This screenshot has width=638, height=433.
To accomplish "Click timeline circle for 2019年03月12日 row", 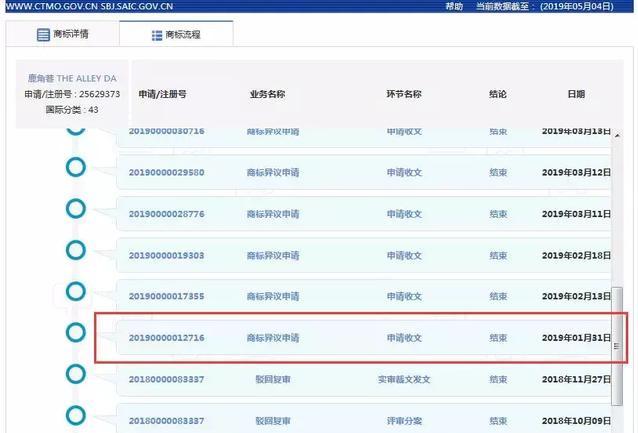I will (x=76, y=167).
